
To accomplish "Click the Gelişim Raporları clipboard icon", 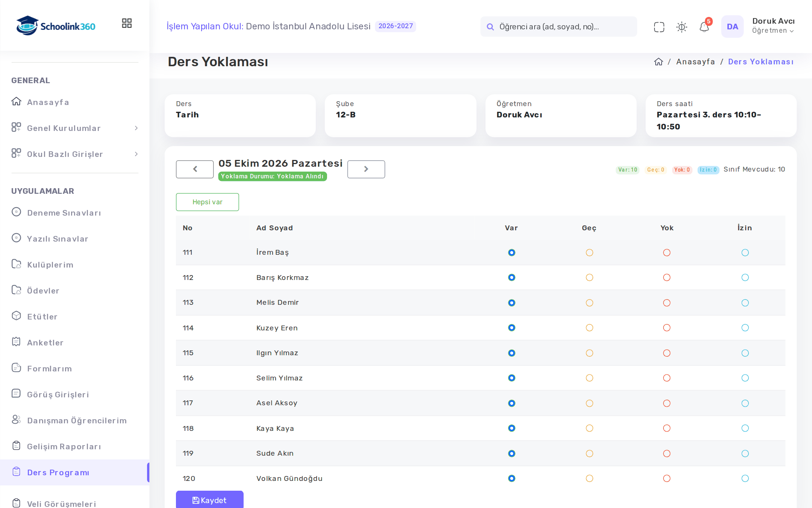I will pos(16,446).
